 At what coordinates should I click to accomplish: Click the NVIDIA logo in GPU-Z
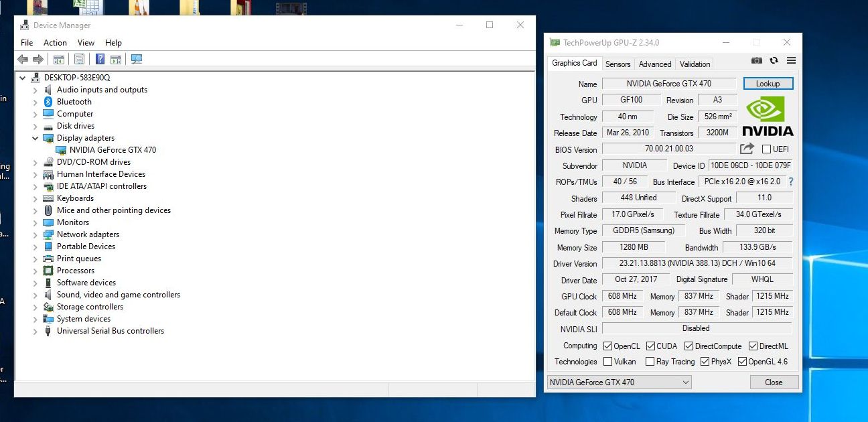[768, 116]
